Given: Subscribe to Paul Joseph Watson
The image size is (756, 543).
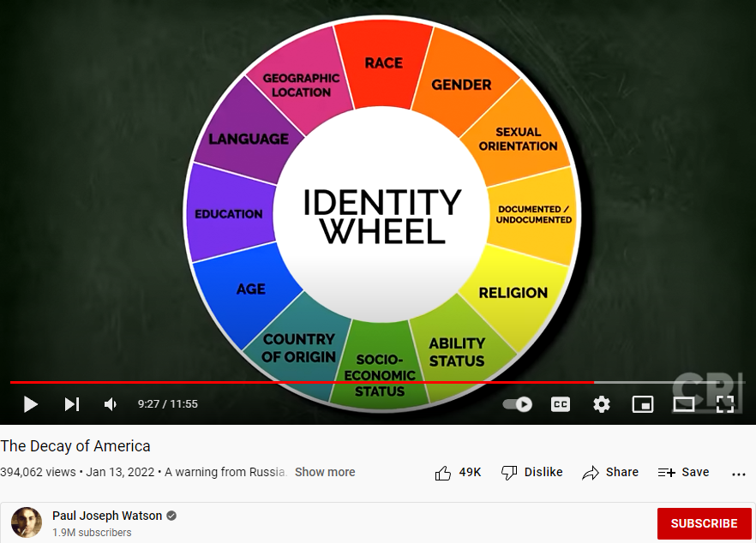Looking at the screenshot, I should click(x=704, y=523).
